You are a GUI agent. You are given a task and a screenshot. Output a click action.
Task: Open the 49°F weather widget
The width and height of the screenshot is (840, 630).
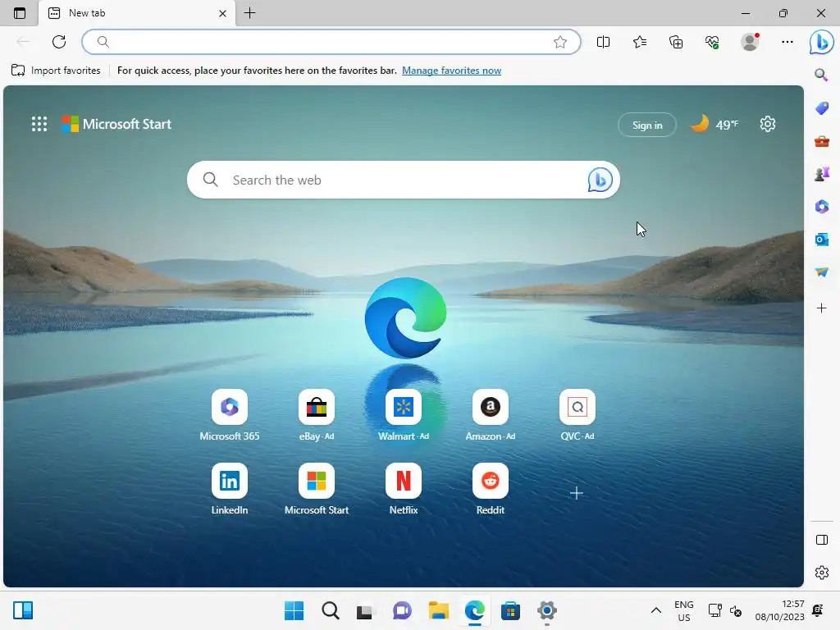(714, 125)
